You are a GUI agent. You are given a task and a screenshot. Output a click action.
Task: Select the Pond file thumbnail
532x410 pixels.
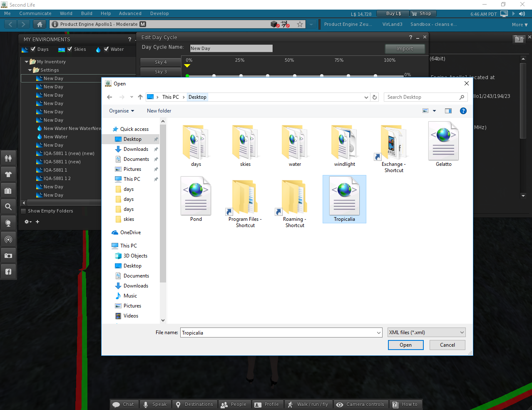pos(196,196)
